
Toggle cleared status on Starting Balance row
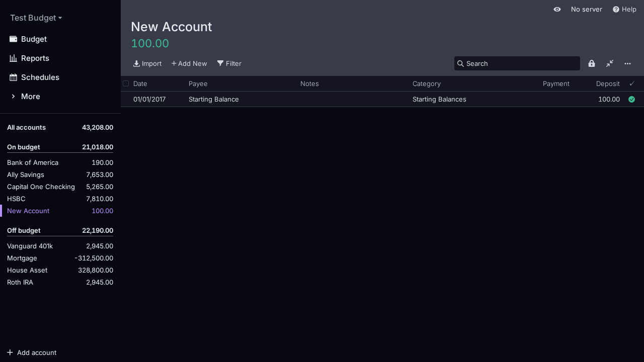(x=631, y=100)
